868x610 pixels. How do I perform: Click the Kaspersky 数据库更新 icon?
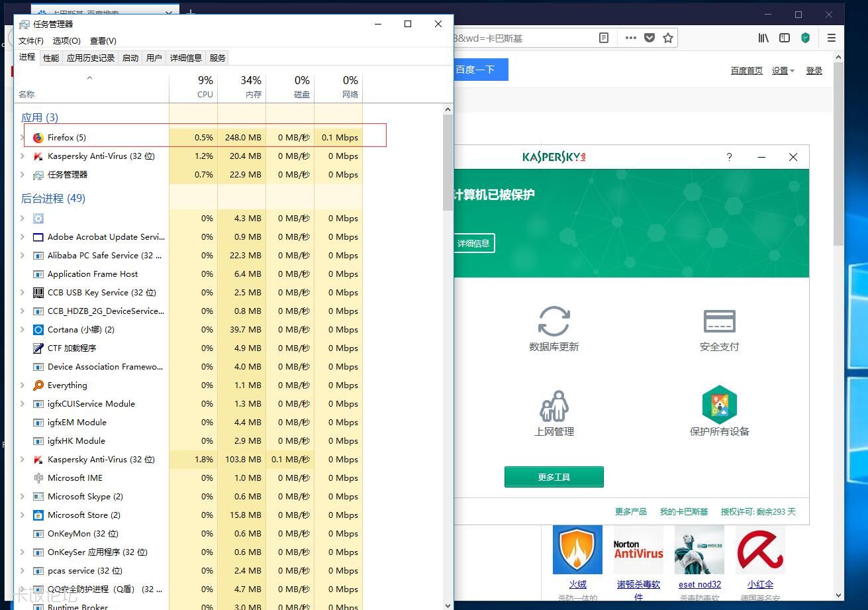(554, 321)
